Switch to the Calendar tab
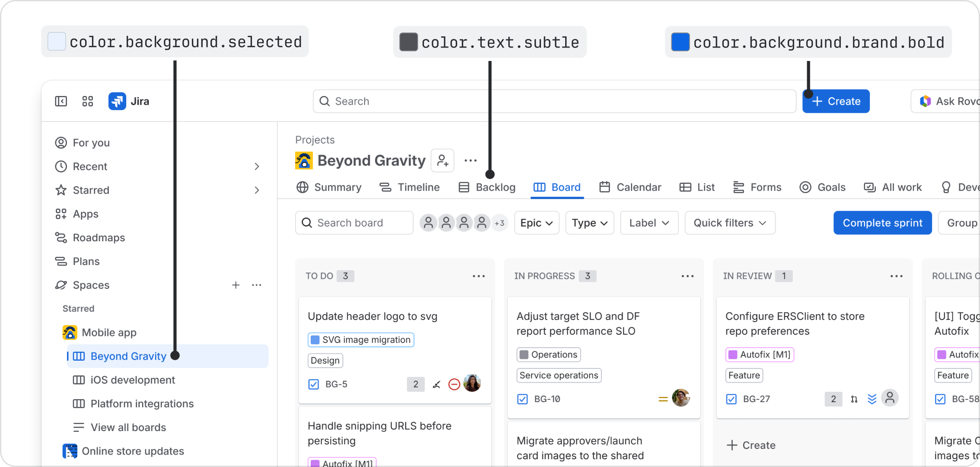The height and width of the screenshot is (467, 980). coord(630,187)
